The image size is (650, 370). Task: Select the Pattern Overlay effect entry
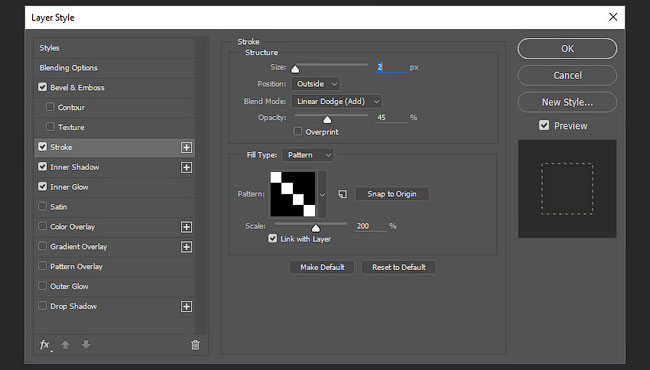(x=114, y=266)
